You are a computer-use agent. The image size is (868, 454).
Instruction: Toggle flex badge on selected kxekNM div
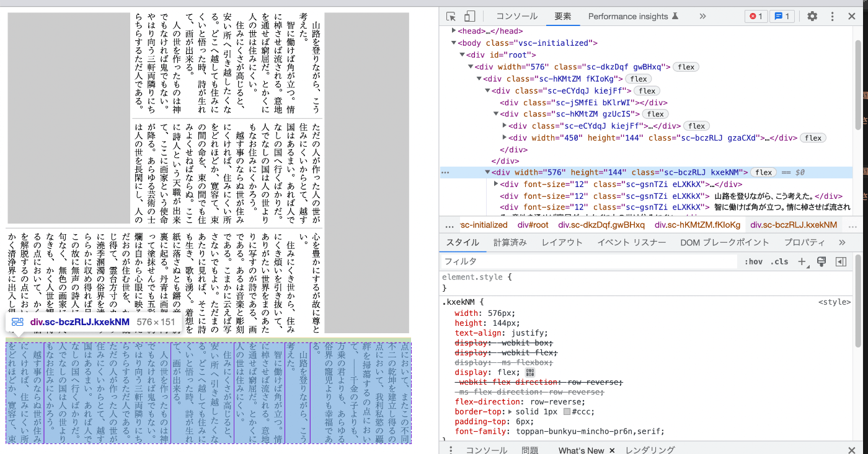(x=764, y=172)
